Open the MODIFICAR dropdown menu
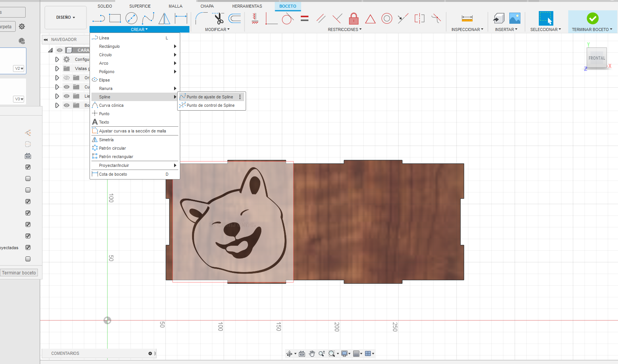This screenshot has width=618, height=364. click(217, 29)
